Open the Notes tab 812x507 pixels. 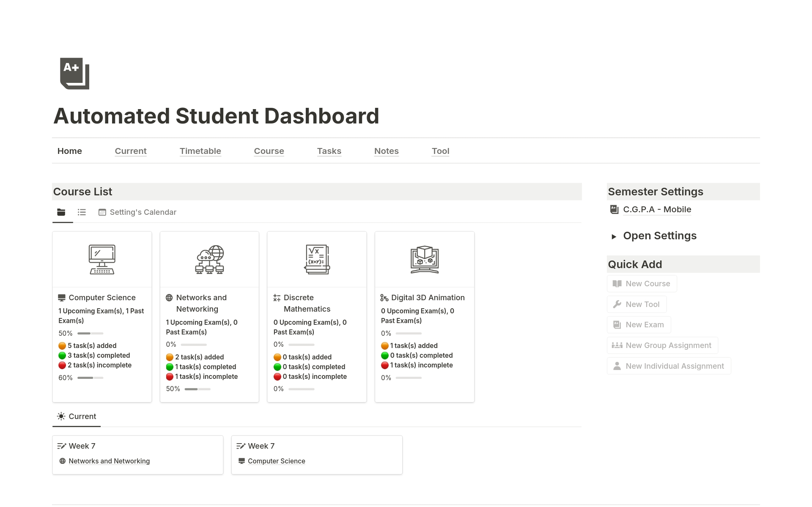tap(386, 151)
